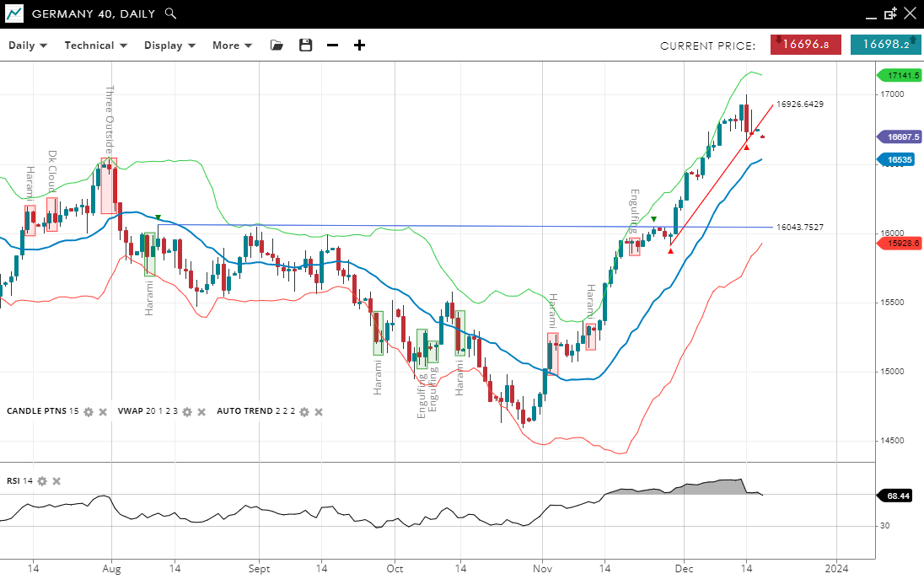Open saved chart via folder icon

[277, 46]
